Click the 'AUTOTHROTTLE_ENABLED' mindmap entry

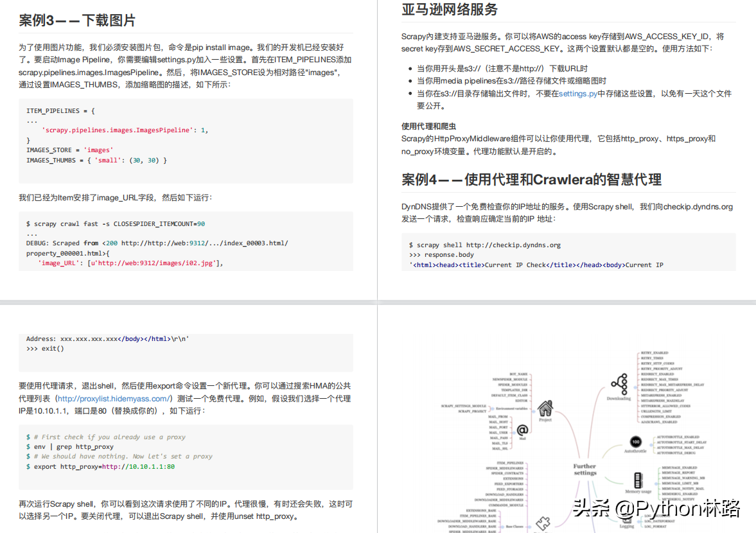click(x=678, y=437)
